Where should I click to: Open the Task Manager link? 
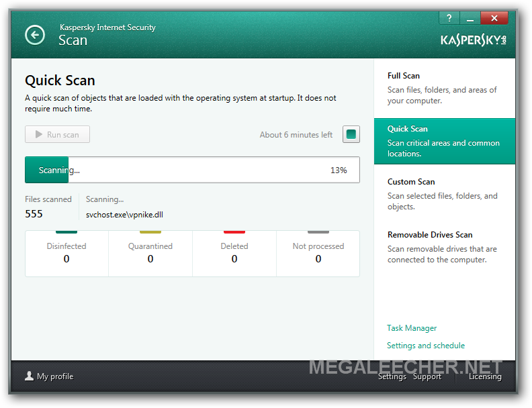click(x=412, y=328)
